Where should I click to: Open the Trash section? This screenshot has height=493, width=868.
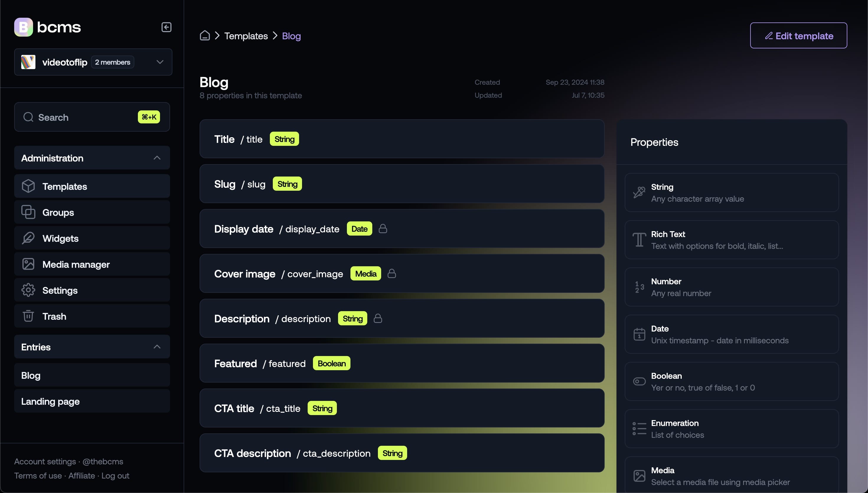coord(55,316)
